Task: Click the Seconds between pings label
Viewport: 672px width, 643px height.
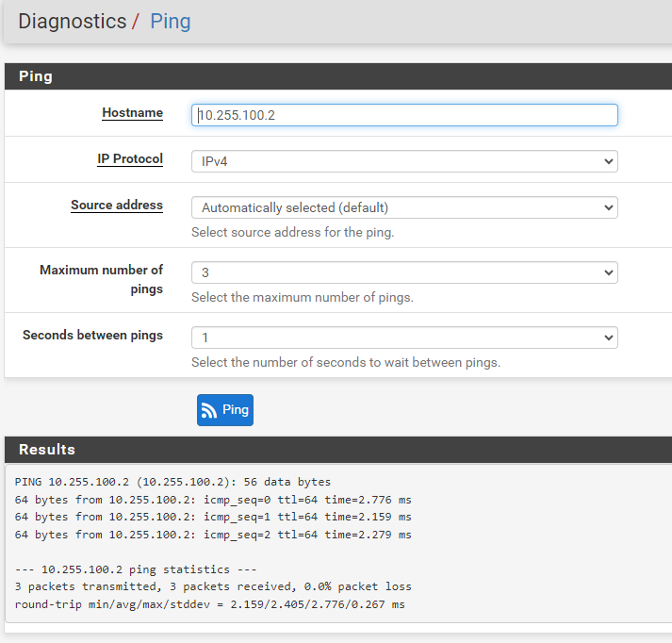Action: 92,336
